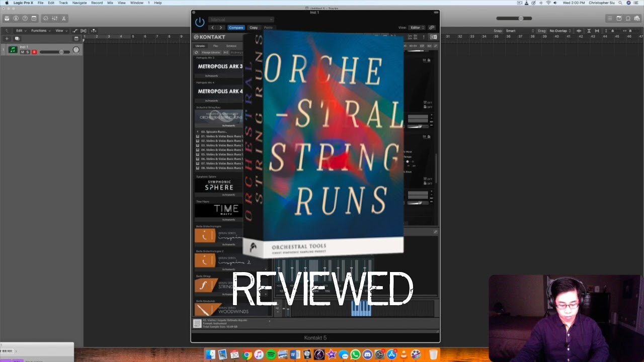Open the Editors scissors icon

(64, 19)
